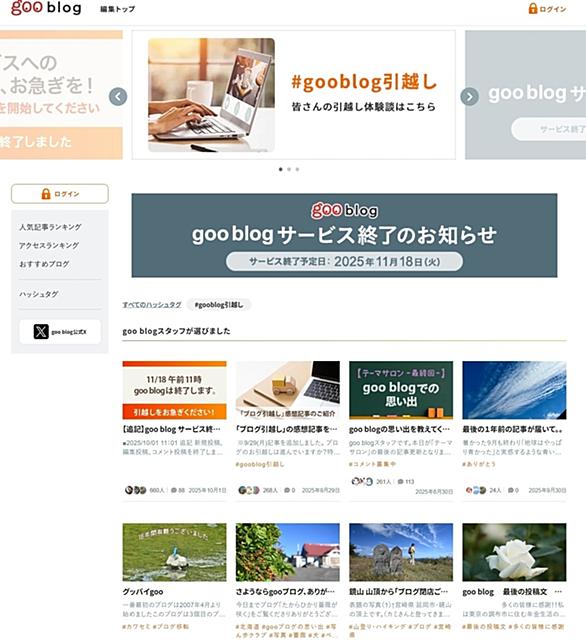Open the グッバイgoo kingfisher article thumbnail
The width and height of the screenshot is (586, 640).
[x=174, y=552]
